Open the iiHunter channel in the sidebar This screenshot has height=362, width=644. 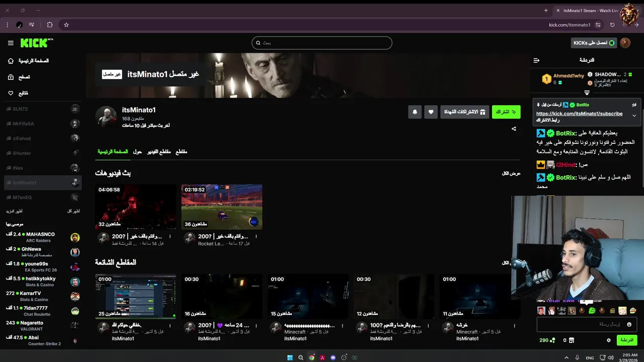[x=43, y=153]
